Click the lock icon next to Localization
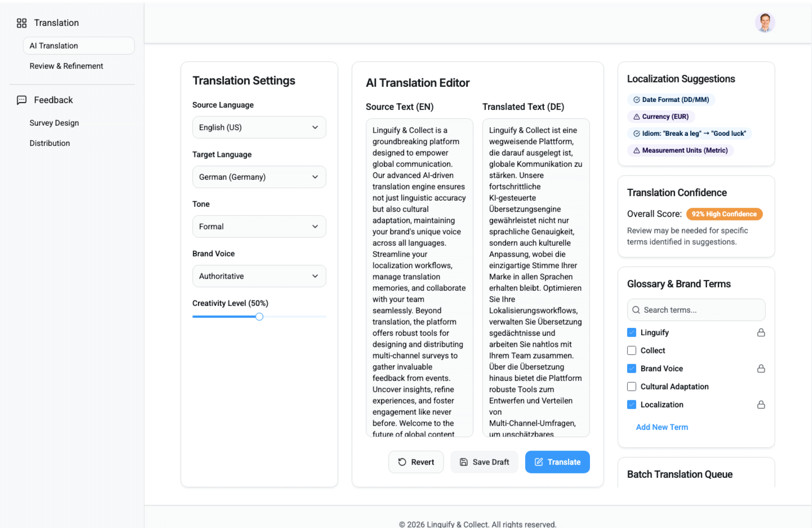 point(761,404)
